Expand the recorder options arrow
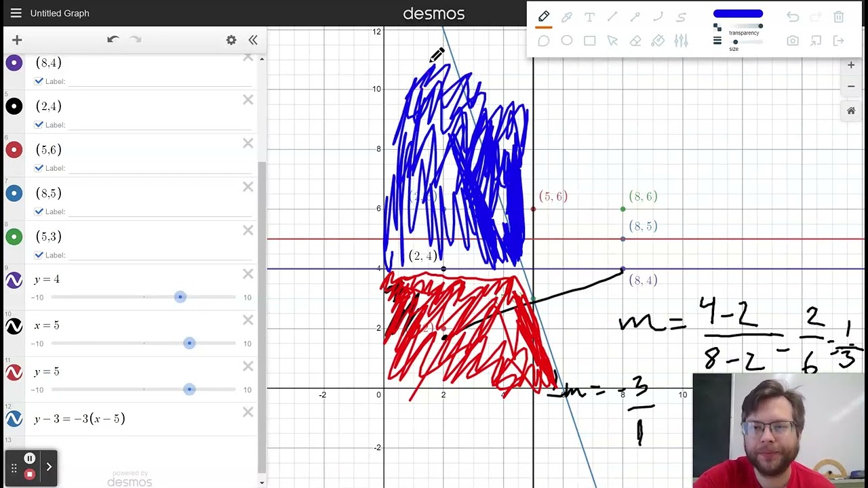This screenshot has width=868, height=488. pos(49,466)
